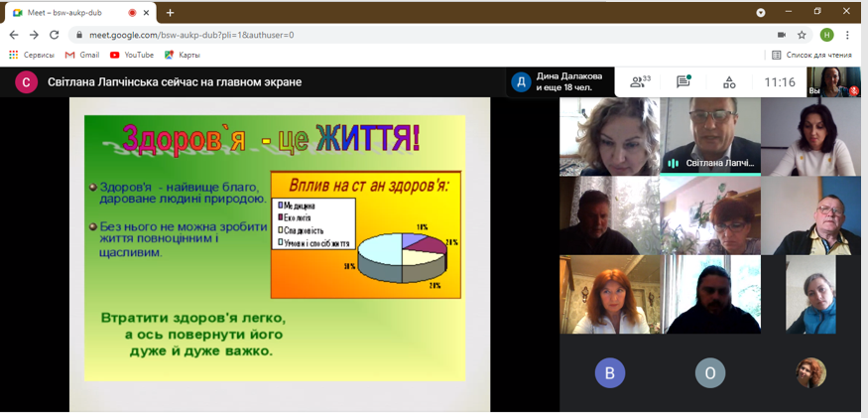Open the YouTube bookmark
This screenshot has height=418, width=868.
tap(131, 56)
